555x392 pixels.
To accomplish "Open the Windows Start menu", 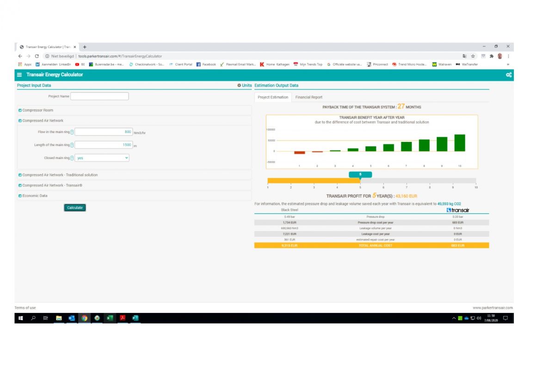I will click(21, 318).
